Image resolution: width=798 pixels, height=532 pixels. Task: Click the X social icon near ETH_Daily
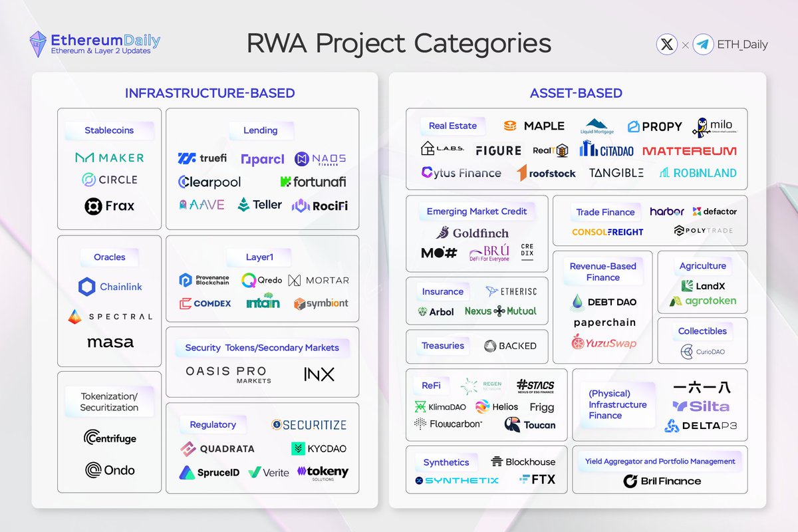click(667, 45)
